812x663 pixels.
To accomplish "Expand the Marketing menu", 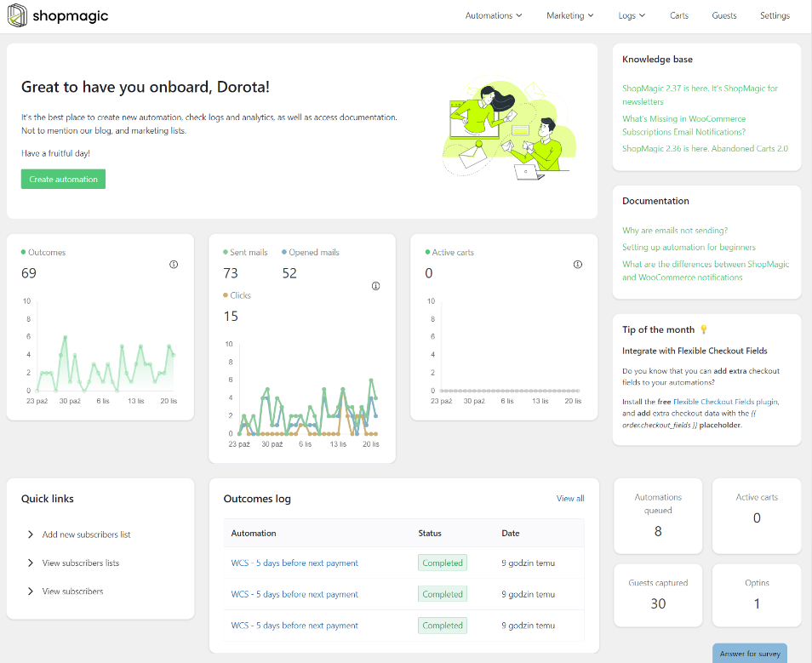I will click(569, 15).
